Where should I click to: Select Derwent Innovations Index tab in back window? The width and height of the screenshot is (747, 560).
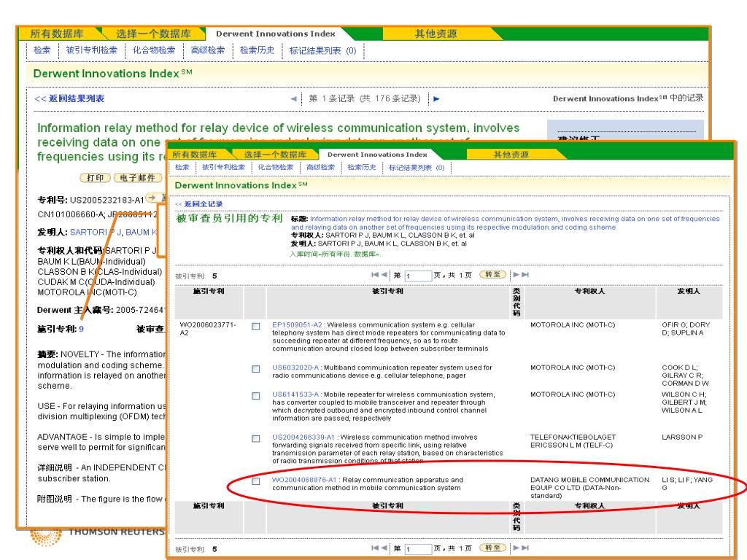[x=275, y=34]
